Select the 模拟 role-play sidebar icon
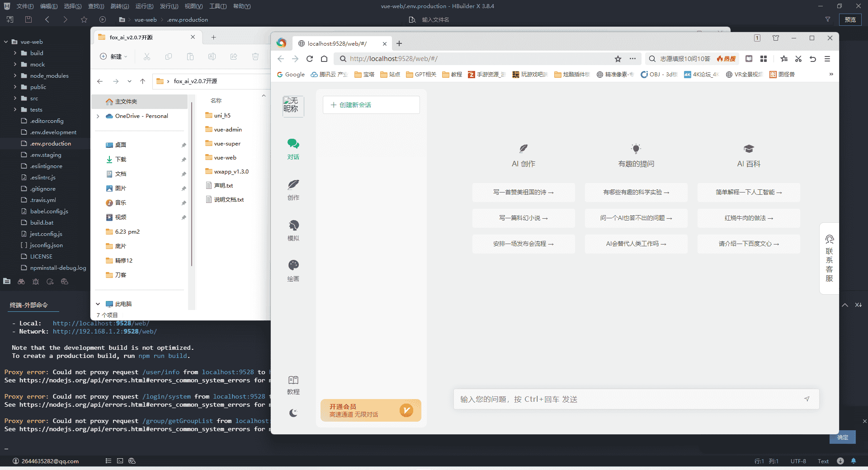Image resolution: width=868 pixels, height=470 pixels. click(293, 225)
